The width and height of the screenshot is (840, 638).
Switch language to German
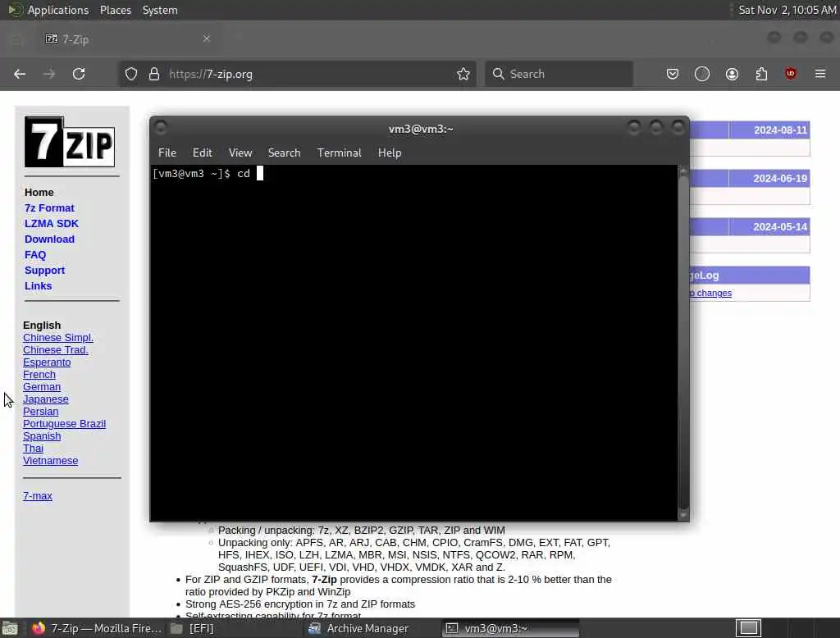(42, 387)
